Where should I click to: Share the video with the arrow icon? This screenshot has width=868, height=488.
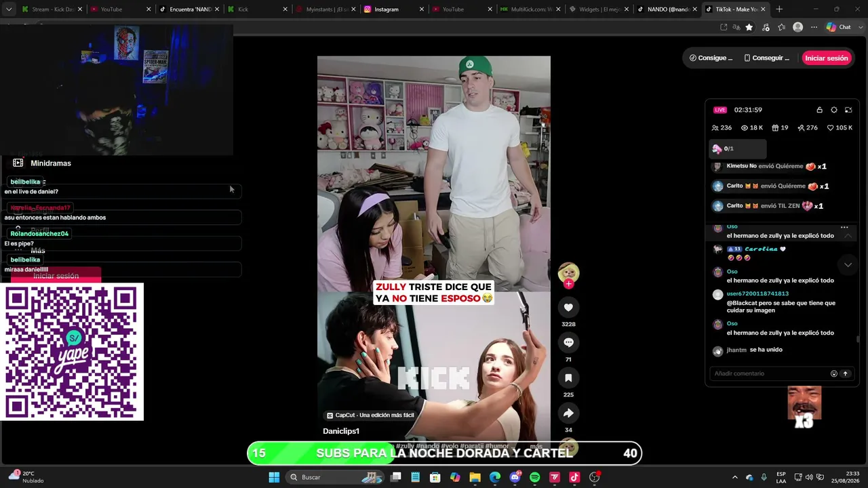pos(568,413)
